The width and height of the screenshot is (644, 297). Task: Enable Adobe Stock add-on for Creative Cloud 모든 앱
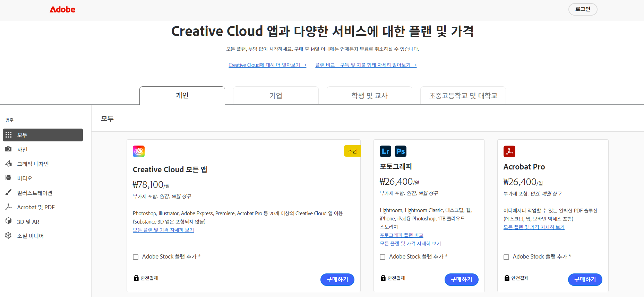[x=136, y=257]
